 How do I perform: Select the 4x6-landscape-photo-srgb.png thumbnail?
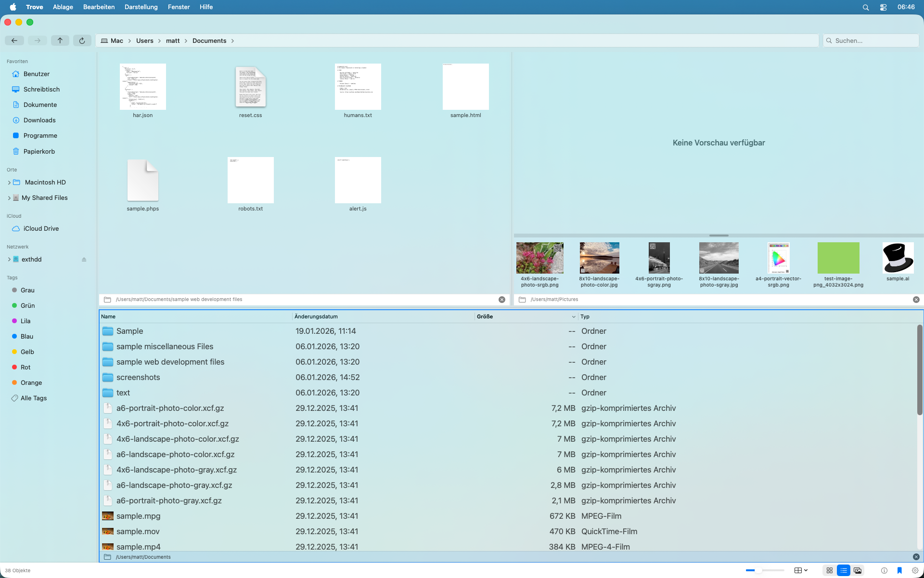540,258
